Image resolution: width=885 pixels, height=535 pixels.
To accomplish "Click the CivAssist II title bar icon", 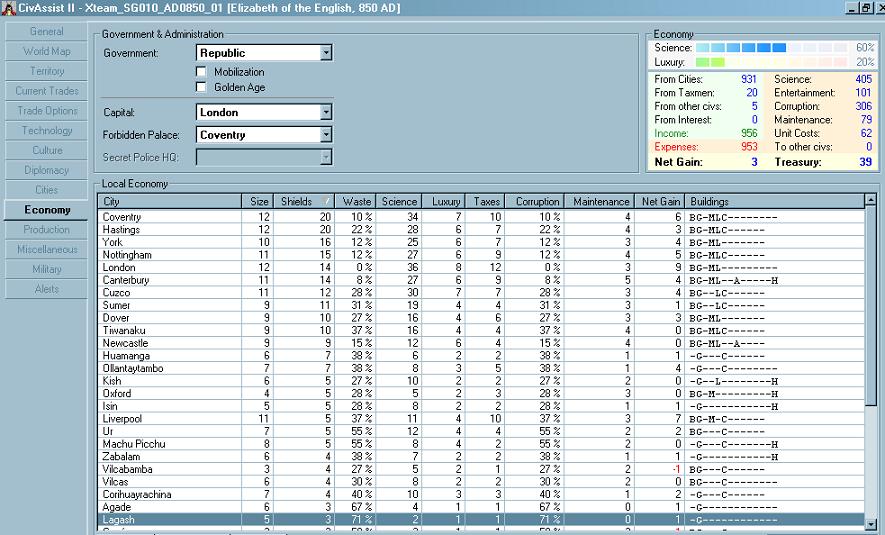I will [8, 8].
